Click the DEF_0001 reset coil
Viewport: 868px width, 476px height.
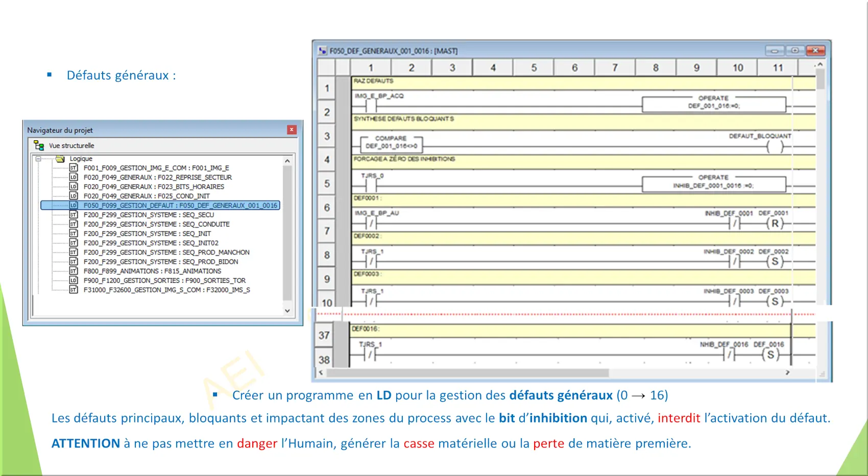point(775,223)
